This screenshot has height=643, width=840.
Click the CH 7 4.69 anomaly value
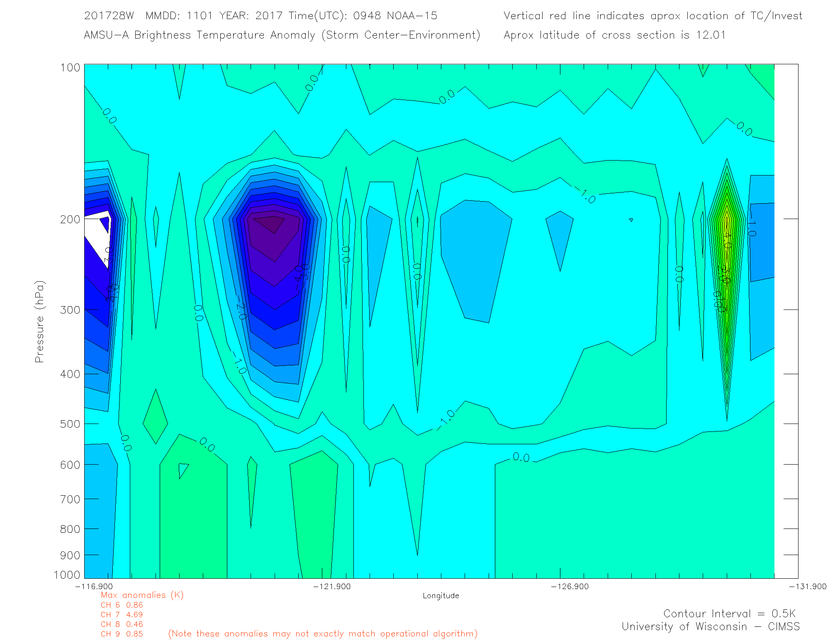pyautogui.click(x=122, y=615)
